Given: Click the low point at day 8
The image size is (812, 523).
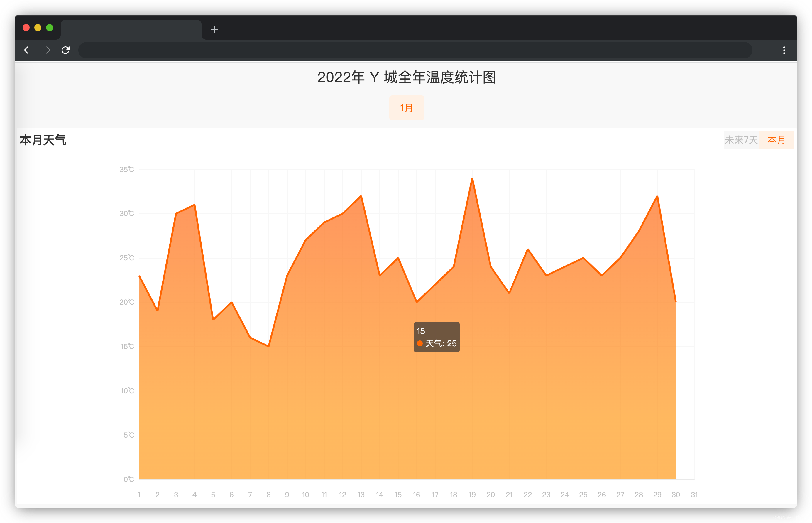Looking at the screenshot, I should point(268,346).
